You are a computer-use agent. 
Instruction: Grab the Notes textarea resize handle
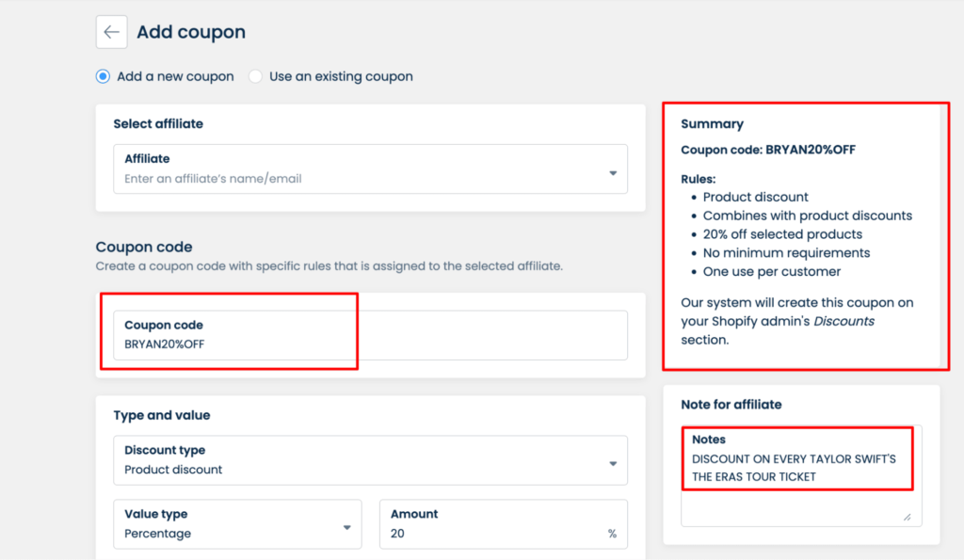click(x=907, y=516)
